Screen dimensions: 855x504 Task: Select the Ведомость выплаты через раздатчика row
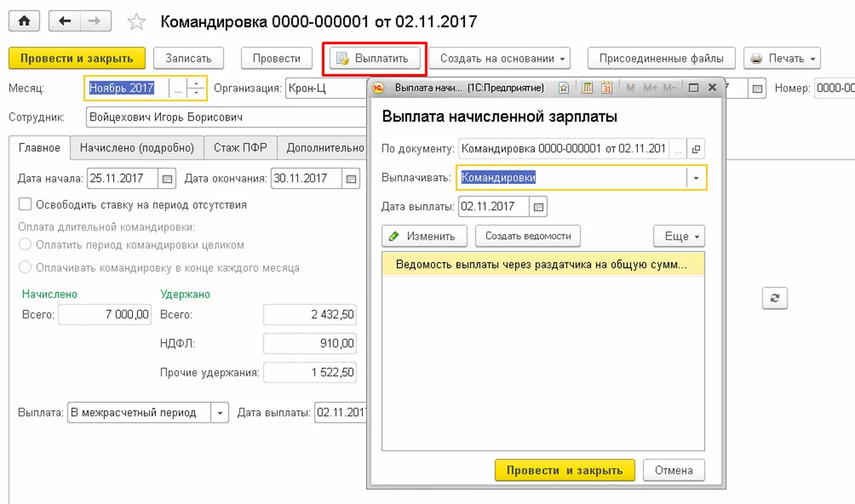point(543,265)
